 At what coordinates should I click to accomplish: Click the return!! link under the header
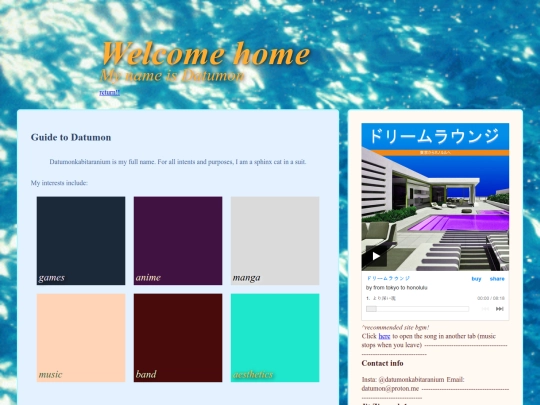coord(110,92)
